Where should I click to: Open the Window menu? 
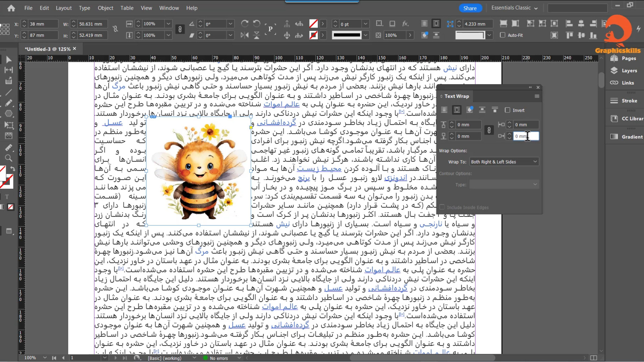click(x=169, y=8)
